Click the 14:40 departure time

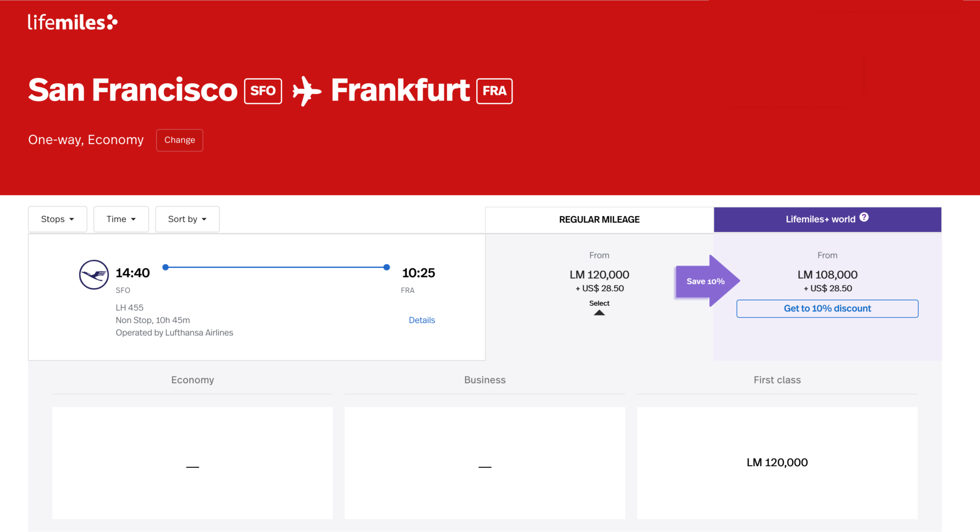[x=133, y=273]
